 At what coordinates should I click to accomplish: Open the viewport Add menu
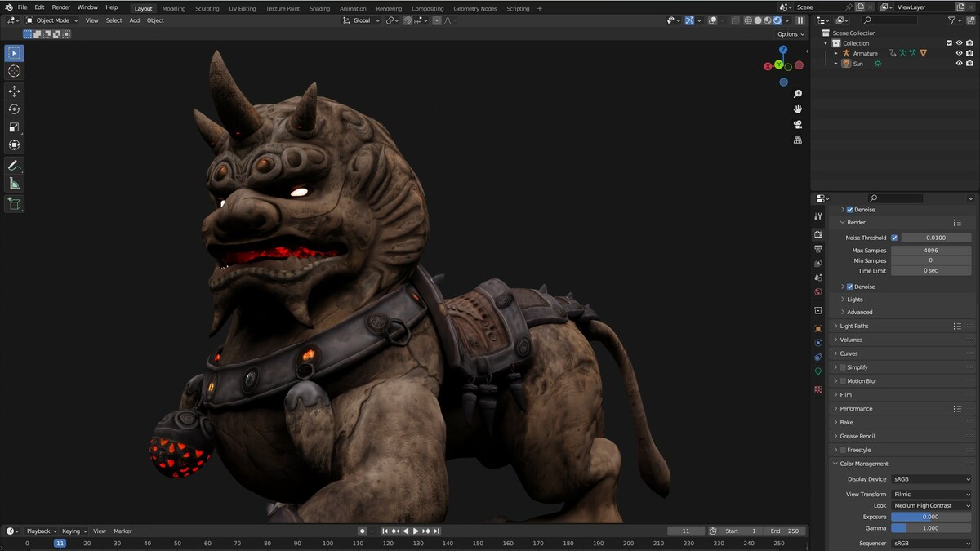coord(134,20)
